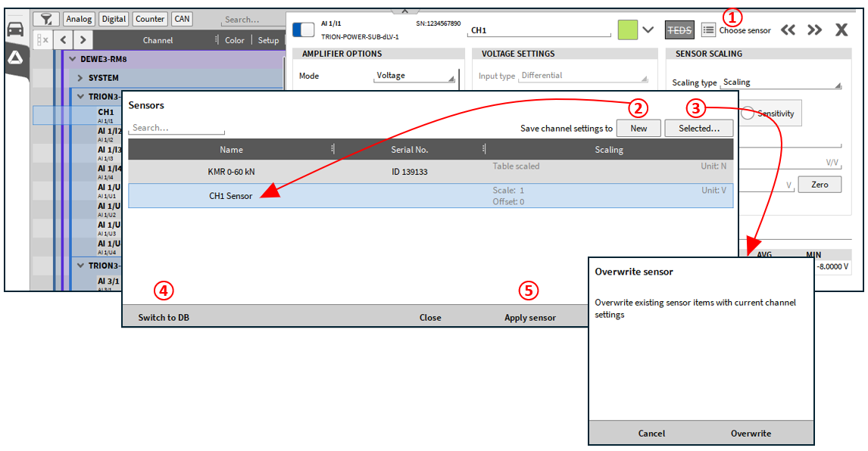This screenshot has height=451, width=868.
Task: Open the car measurement sidebar icon
Action: [x=15, y=30]
